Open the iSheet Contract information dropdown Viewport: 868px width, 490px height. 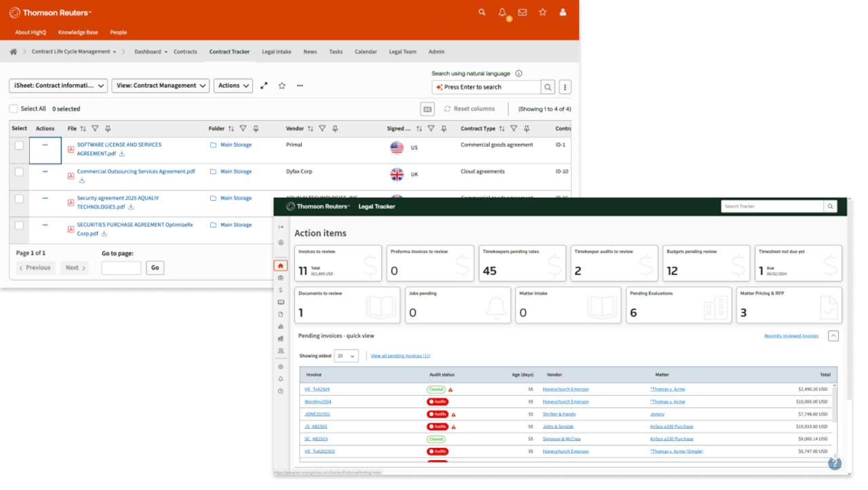[x=58, y=86]
